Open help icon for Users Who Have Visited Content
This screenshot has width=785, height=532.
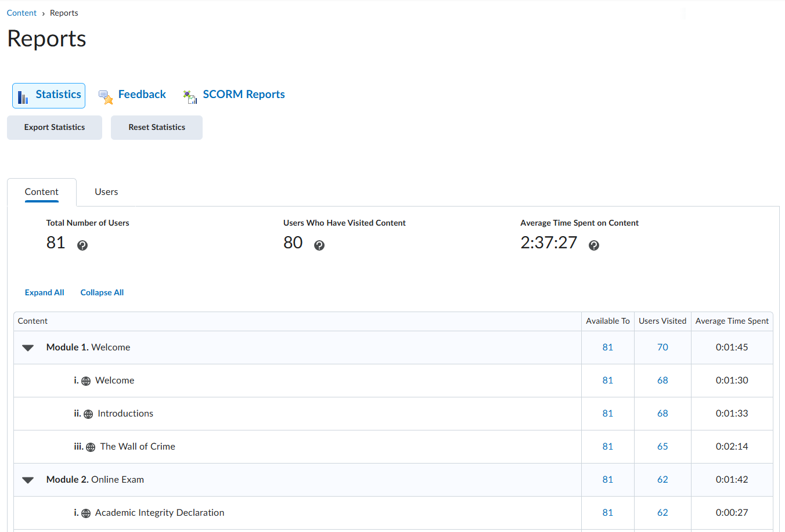pos(319,245)
